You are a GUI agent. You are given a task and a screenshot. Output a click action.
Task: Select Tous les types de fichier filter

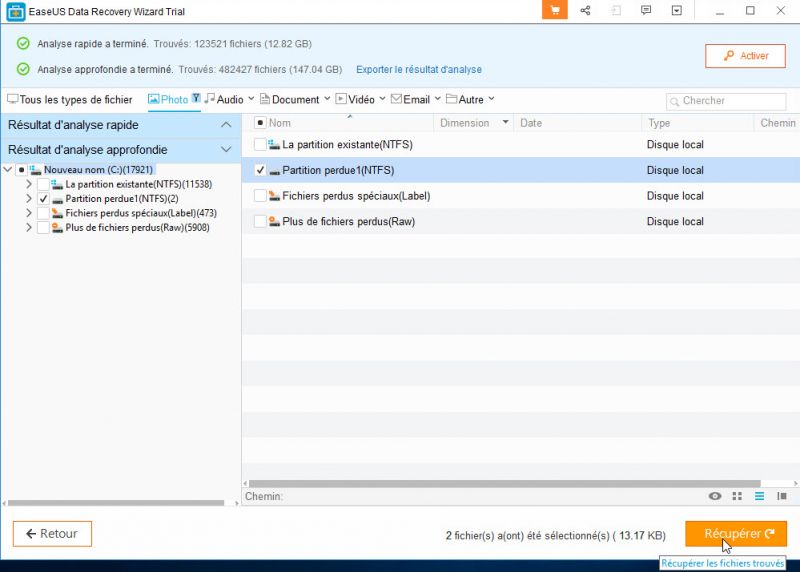[x=70, y=100]
